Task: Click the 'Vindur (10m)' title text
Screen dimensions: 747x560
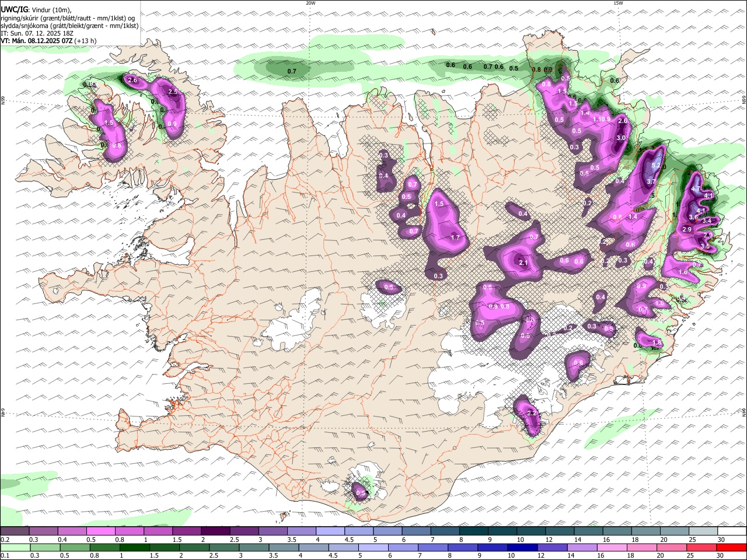Action: coord(51,9)
